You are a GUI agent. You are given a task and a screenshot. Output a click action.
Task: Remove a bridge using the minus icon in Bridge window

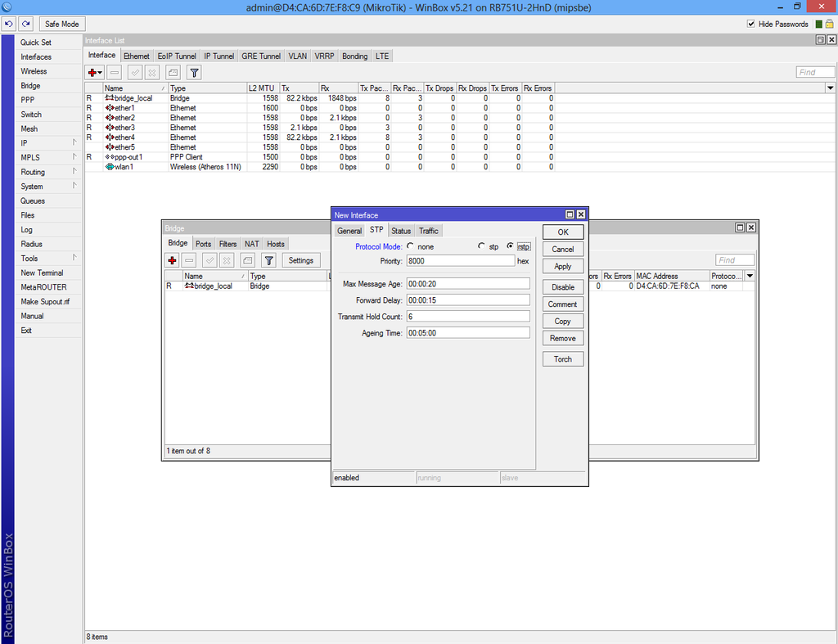(189, 259)
